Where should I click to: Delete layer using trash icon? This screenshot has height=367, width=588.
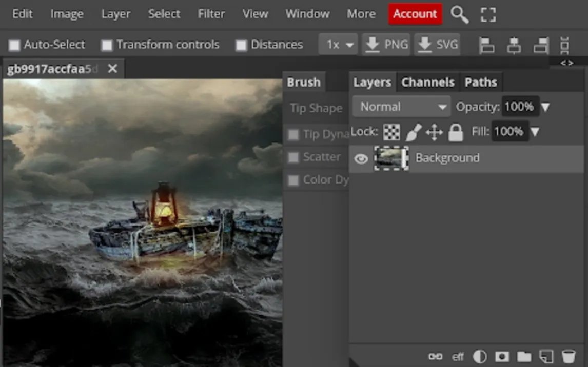tap(568, 356)
